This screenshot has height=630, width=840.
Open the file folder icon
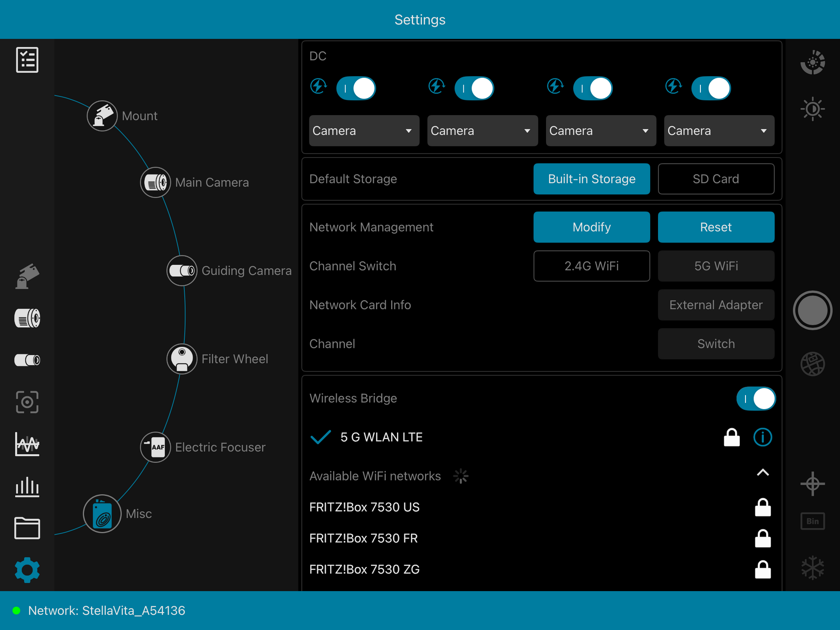27,528
